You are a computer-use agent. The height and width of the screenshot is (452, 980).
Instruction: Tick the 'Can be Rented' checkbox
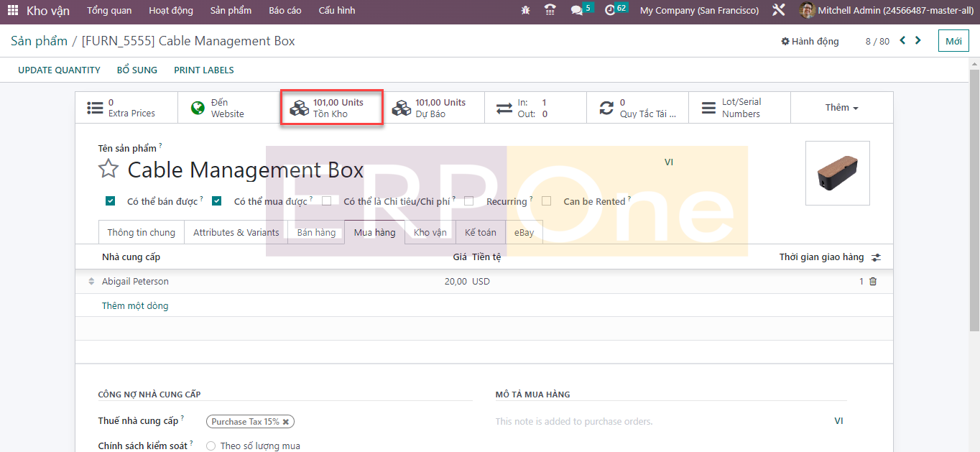pos(546,201)
